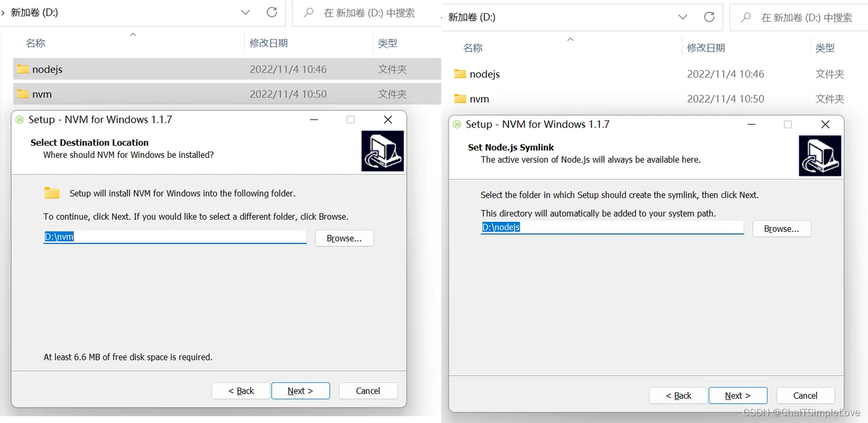Cancel the Select Destination Location setup dialog
The height and width of the screenshot is (423, 868).
pyautogui.click(x=368, y=391)
